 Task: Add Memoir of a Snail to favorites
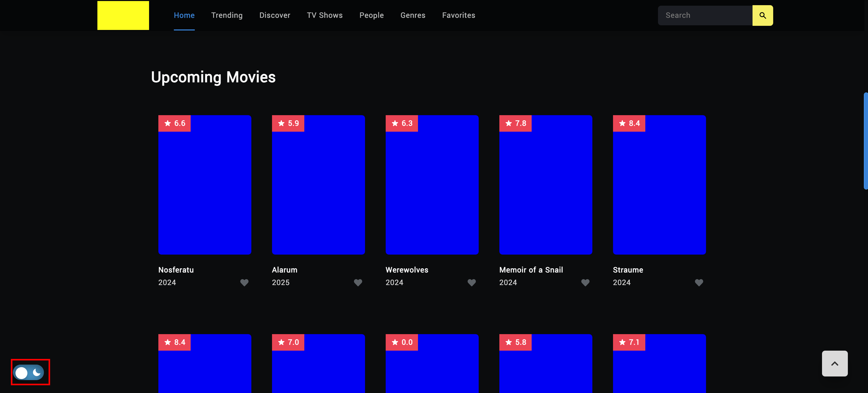[585, 282]
